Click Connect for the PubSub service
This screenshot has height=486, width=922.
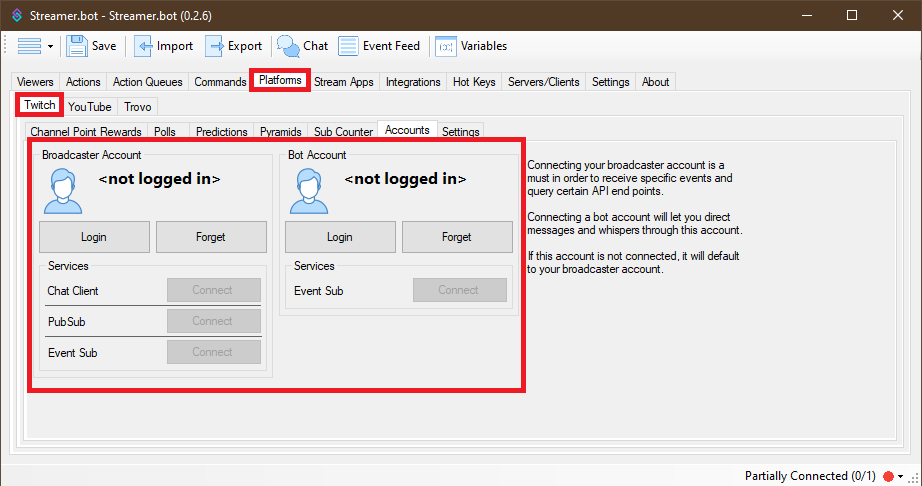(x=213, y=321)
